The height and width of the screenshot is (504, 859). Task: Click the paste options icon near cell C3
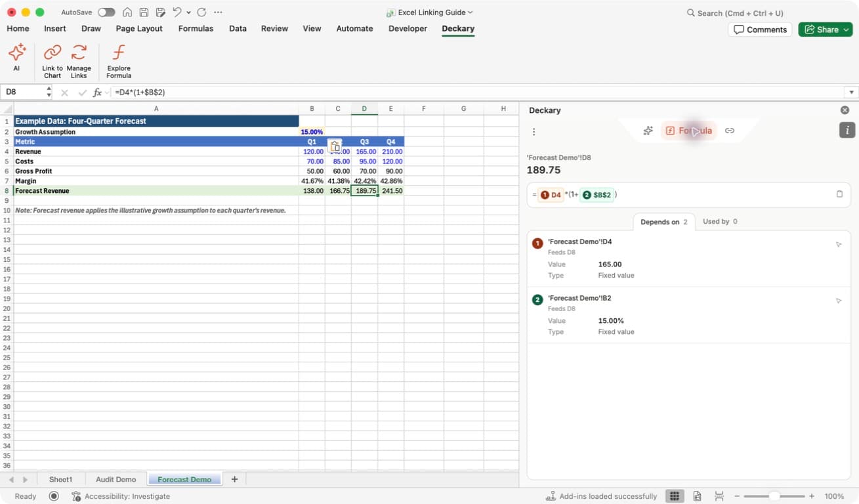[x=335, y=146]
